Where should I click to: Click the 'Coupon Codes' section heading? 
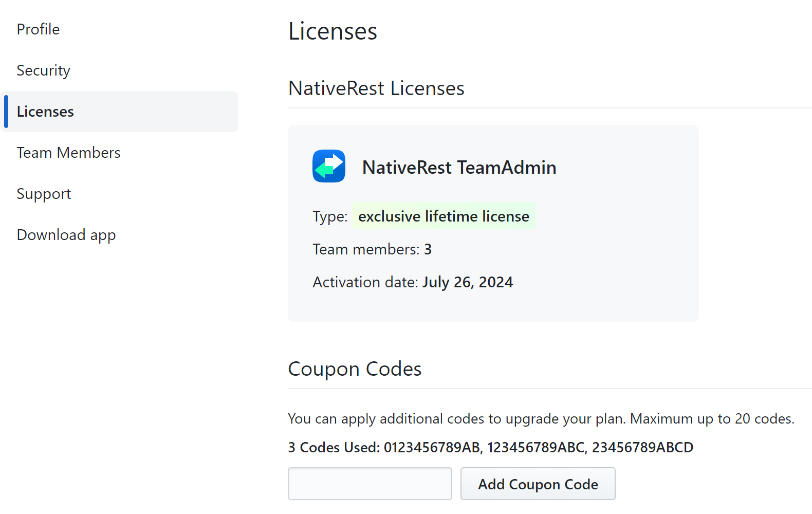tap(355, 369)
